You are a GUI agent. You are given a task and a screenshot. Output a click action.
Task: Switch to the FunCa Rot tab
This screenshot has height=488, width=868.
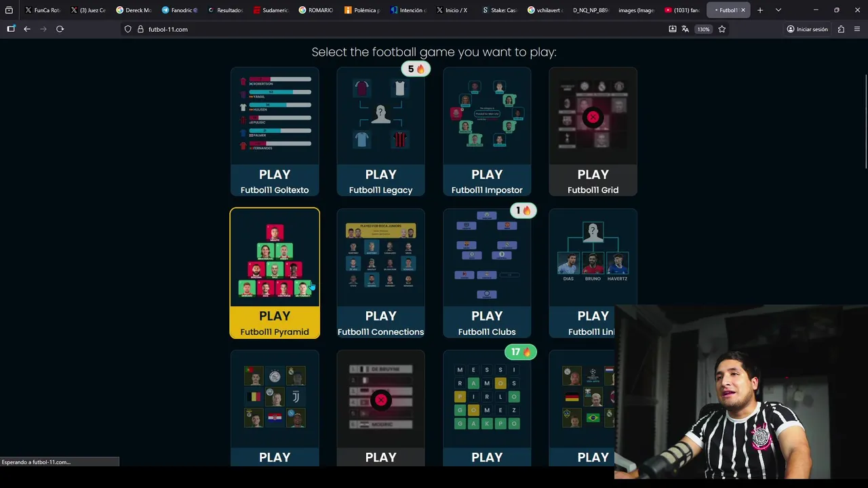click(42, 10)
